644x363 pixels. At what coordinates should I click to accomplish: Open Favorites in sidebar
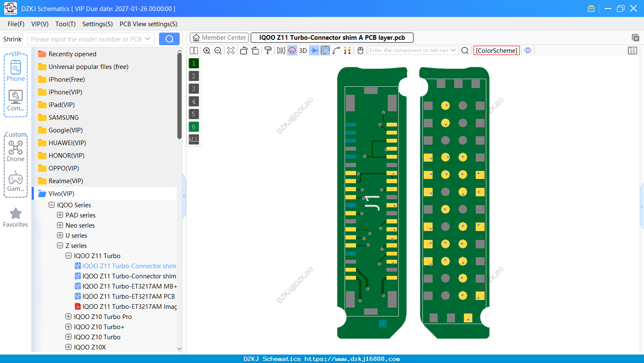(x=16, y=217)
